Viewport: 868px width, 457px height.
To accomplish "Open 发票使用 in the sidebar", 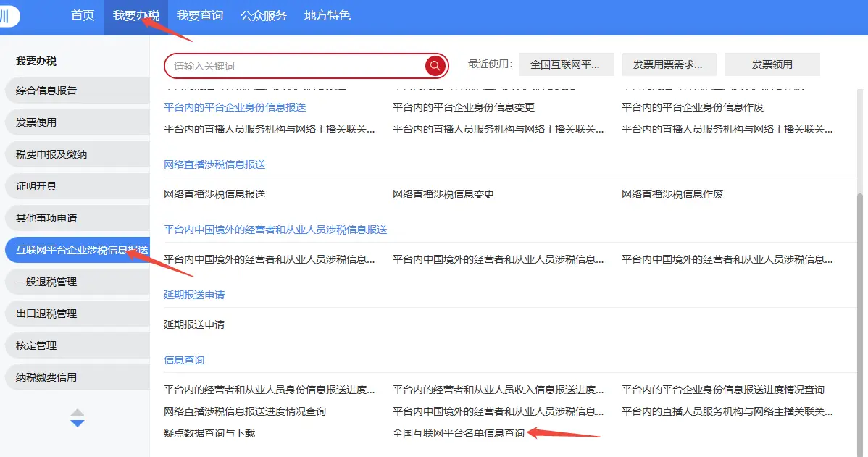I will coord(36,122).
